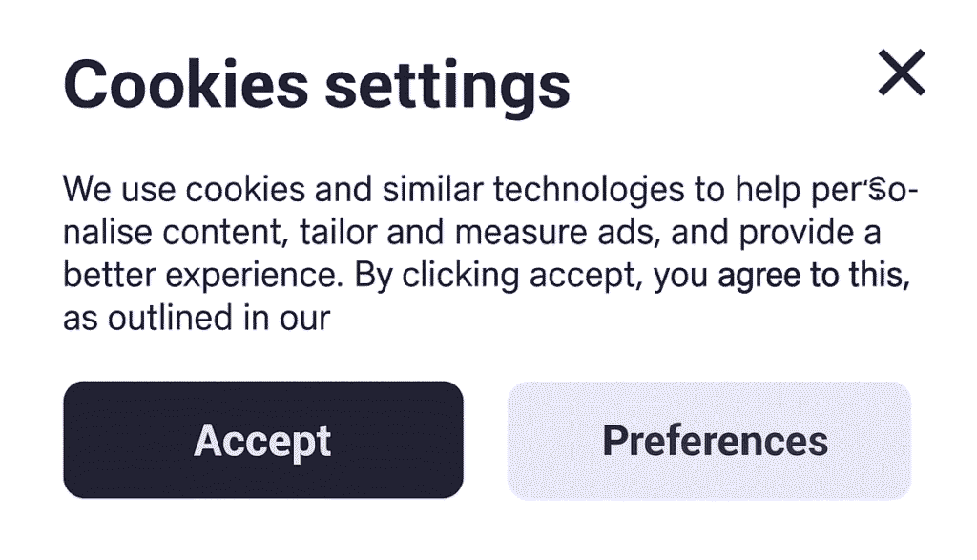Dismiss the cookie banner with the X
This screenshot has height=560, width=977.
coord(902,73)
